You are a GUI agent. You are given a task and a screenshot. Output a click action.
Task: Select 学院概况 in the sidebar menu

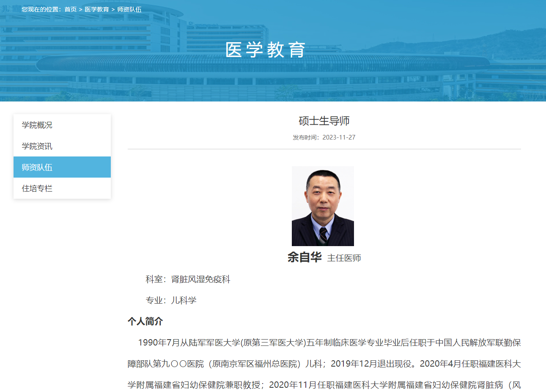[x=62, y=125]
